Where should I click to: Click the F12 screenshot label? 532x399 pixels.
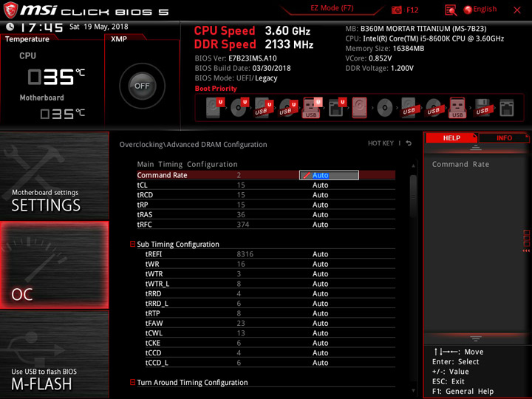click(x=412, y=10)
